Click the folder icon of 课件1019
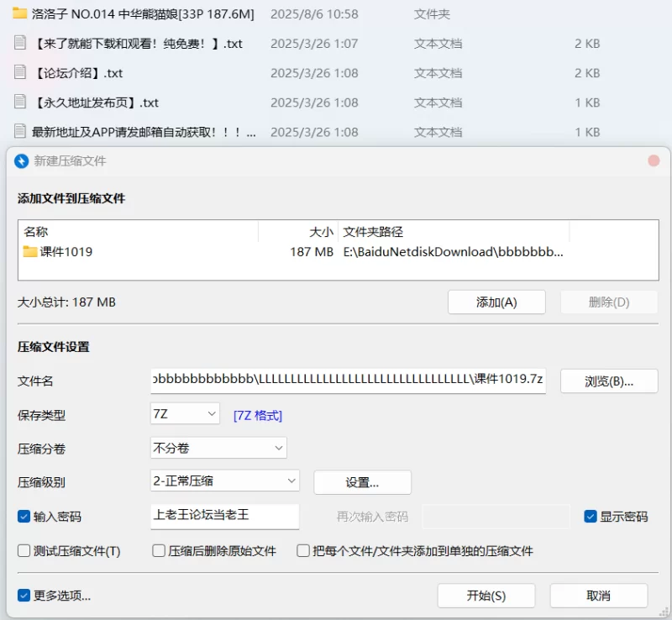Viewport: 672px width, 620px height. click(x=30, y=251)
